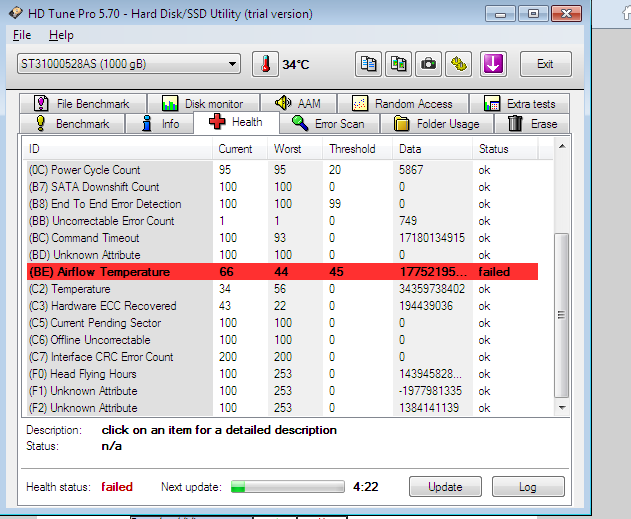The width and height of the screenshot is (631, 519).
Task: Open the AAM tab
Action: [298, 104]
